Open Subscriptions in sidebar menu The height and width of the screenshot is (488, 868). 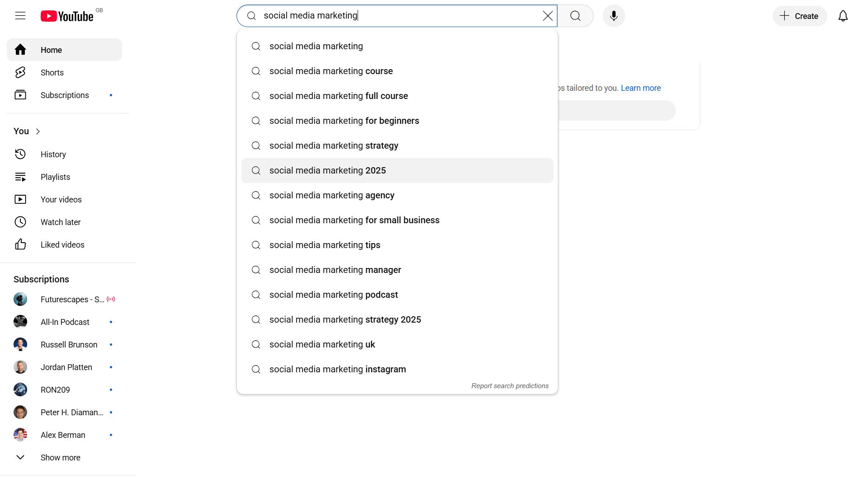pos(65,95)
